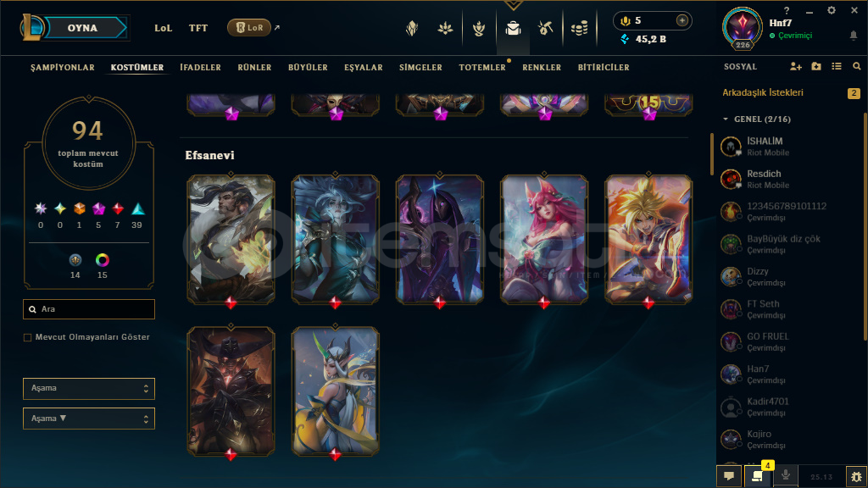Click the bug report icon
The width and height of the screenshot is (868, 488).
pos(856,476)
